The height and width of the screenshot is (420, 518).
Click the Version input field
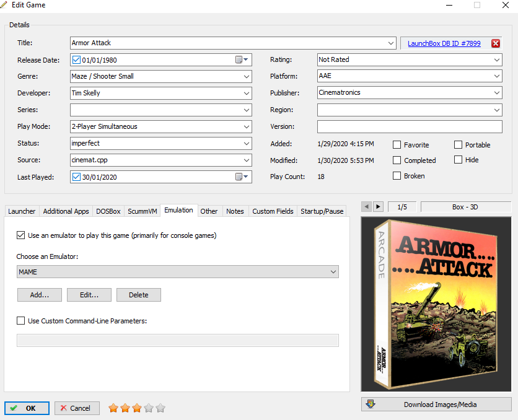410,126
